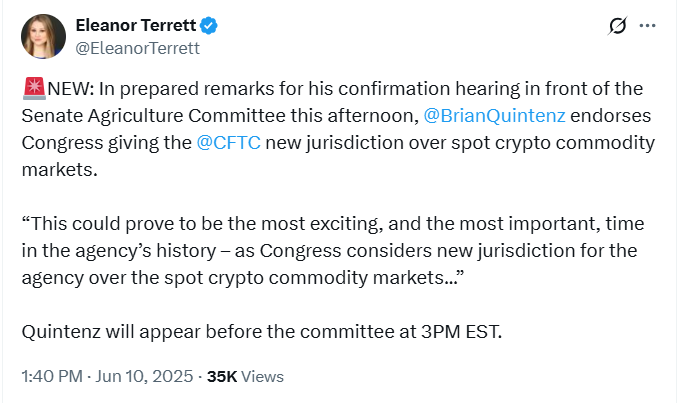
Task: Open the @CFTC mention link
Action: point(228,143)
